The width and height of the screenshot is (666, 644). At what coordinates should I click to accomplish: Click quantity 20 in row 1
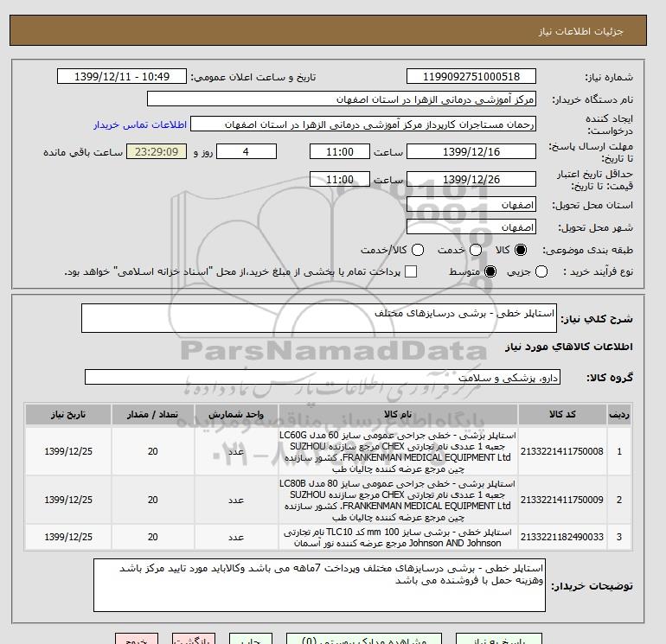[153, 451]
